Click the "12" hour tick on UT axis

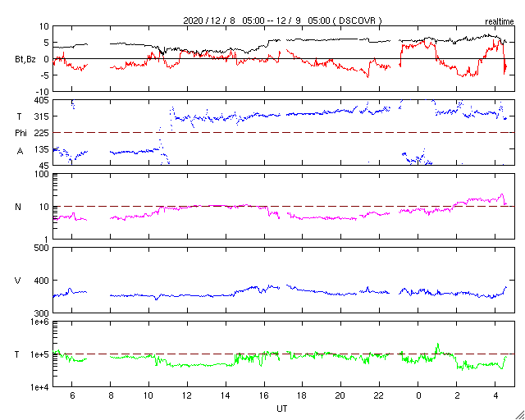click(187, 396)
